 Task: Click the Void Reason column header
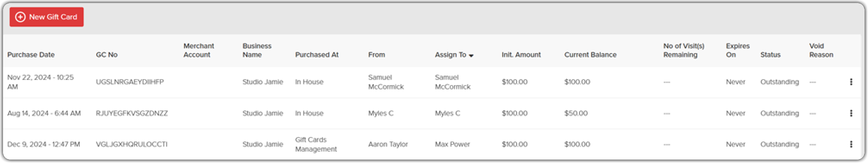pyautogui.click(x=821, y=50)
